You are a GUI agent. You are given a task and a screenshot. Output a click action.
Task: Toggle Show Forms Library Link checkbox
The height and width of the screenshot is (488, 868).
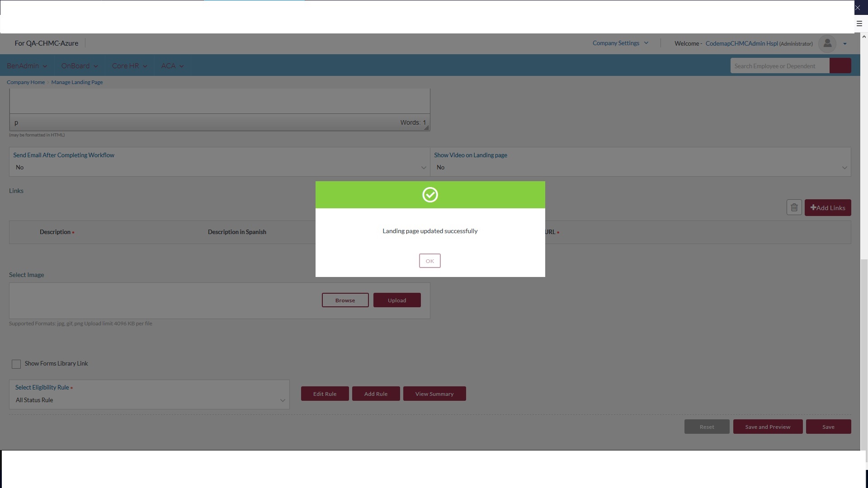[x=16, y=364]
